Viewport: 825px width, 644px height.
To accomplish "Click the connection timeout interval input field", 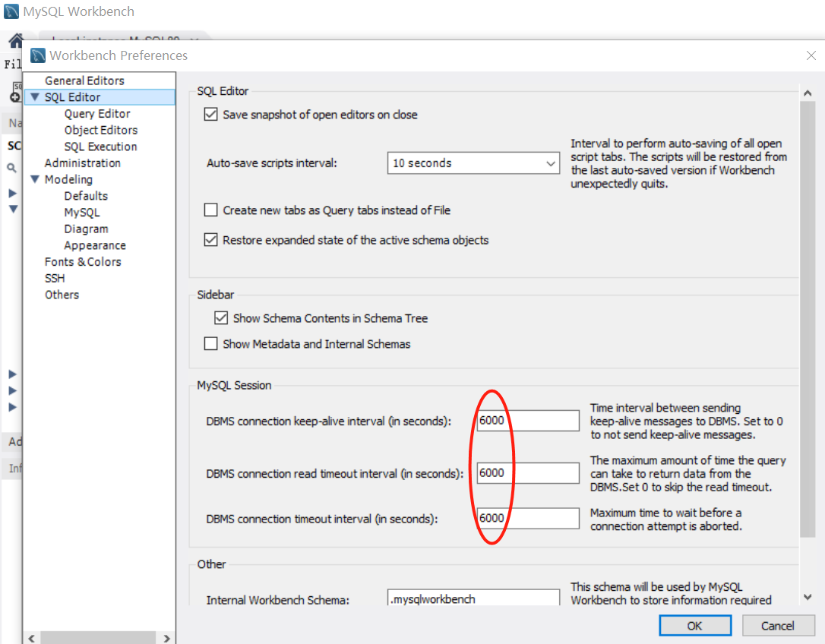I will [x=528, y=518].
